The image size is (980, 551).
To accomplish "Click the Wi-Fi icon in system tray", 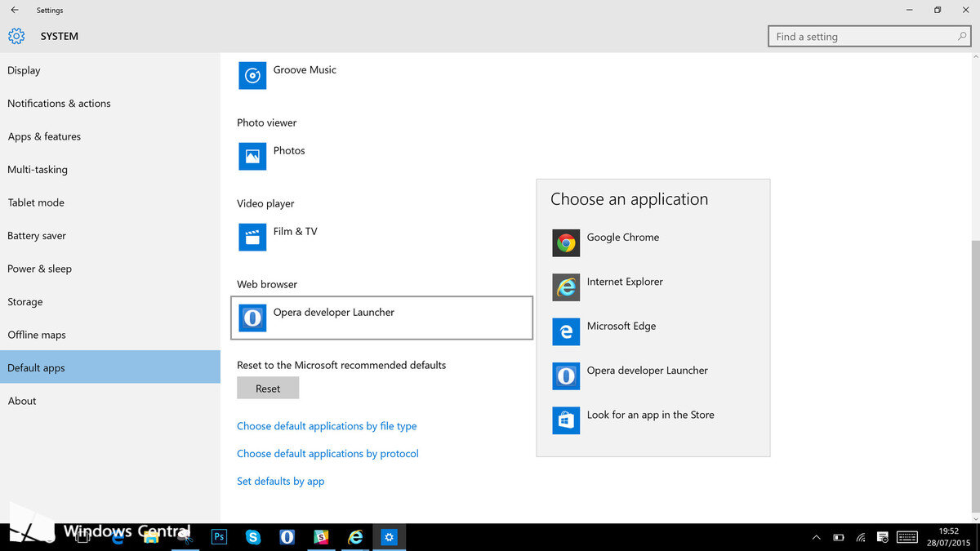I will click(860, 537).
